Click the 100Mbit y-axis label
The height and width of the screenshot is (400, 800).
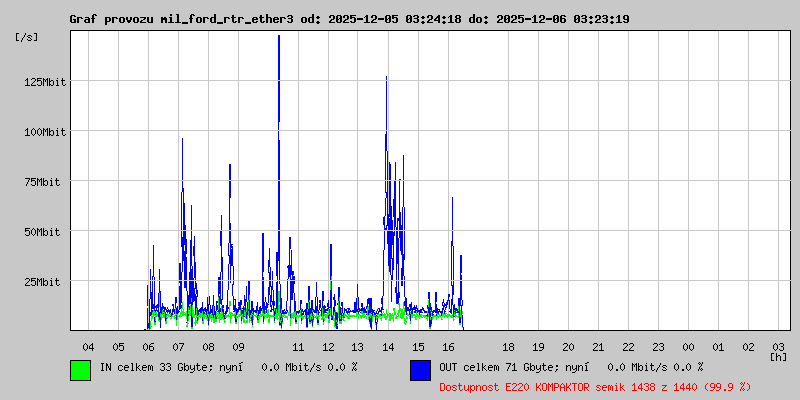pos(44,132)
